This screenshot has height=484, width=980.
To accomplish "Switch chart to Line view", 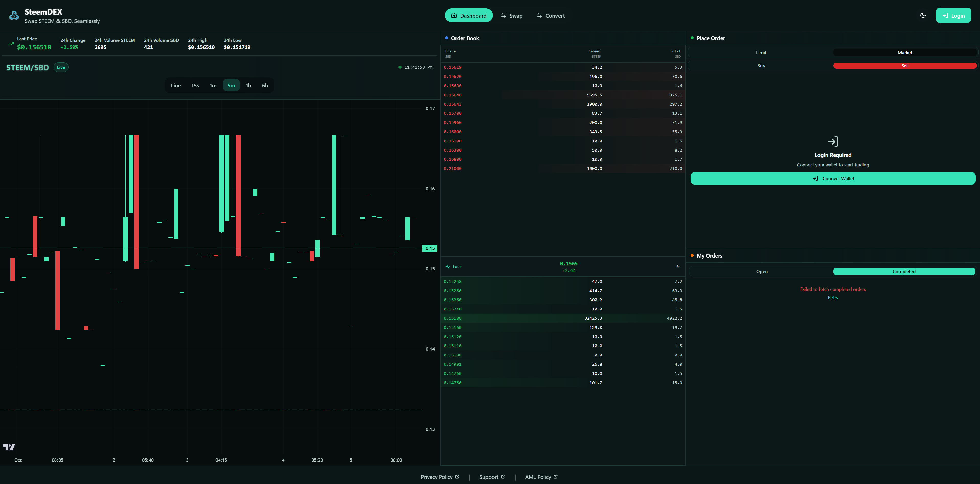I will pos(176,86).
